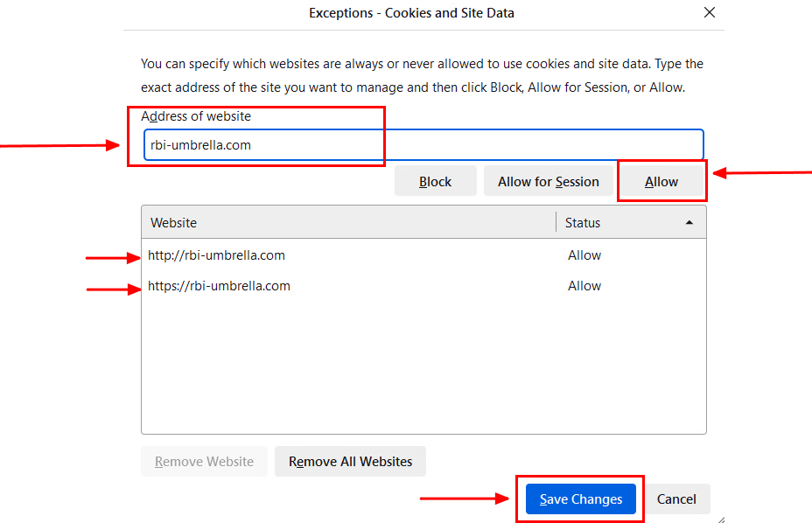Click the resize grip at dialog corner

click(721, 520)
